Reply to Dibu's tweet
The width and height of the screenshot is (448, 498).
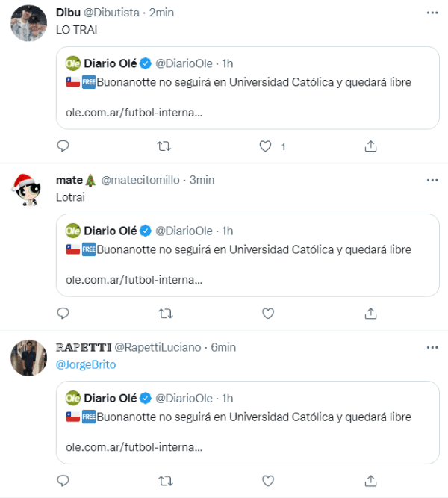coord(63,146)
